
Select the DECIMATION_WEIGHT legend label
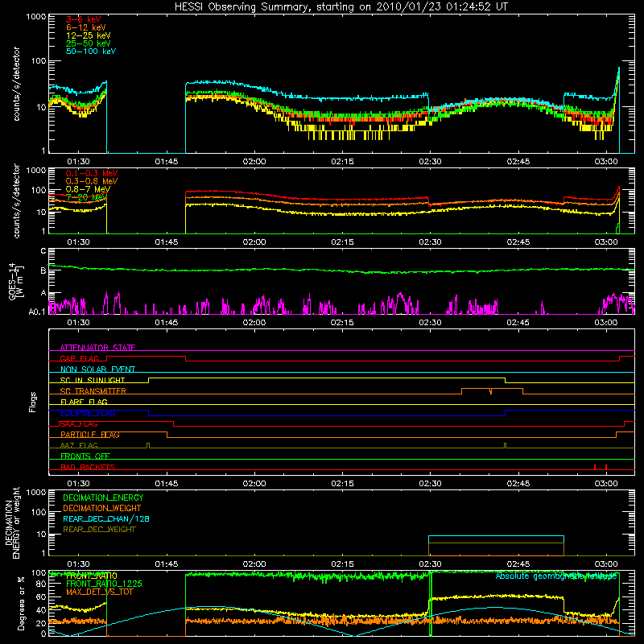point(102,508)
